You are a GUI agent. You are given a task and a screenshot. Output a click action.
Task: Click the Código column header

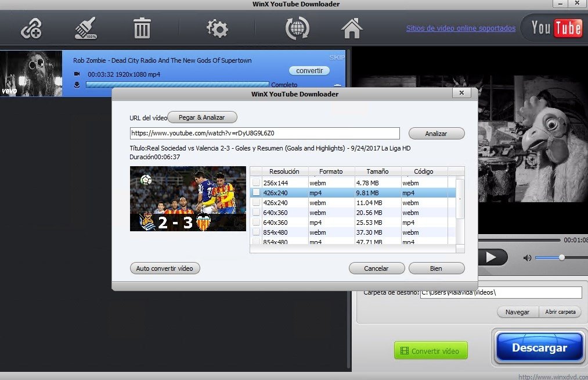[x=424, y=171]
